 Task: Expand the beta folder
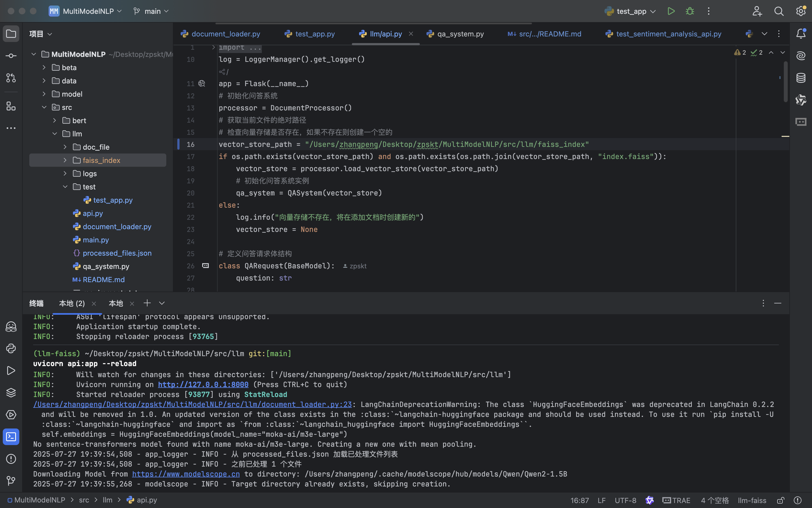click(x=44, y=68)
